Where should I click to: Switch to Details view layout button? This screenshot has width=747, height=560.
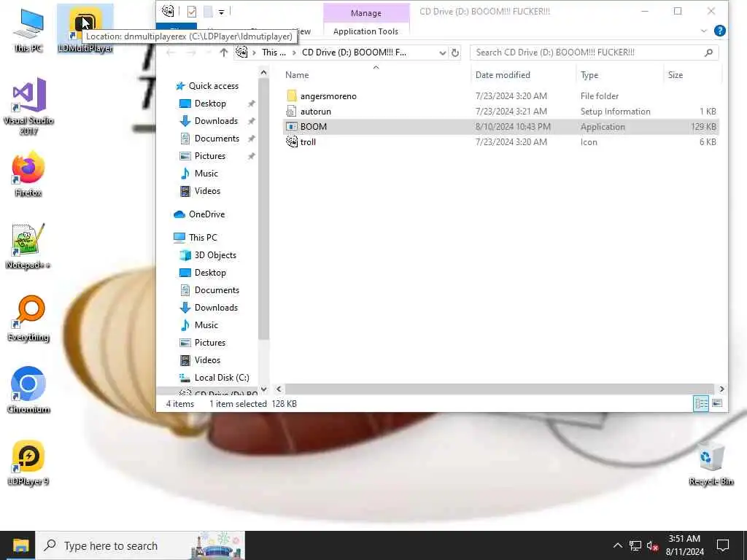pyautogui.click(x=701, y=404)
